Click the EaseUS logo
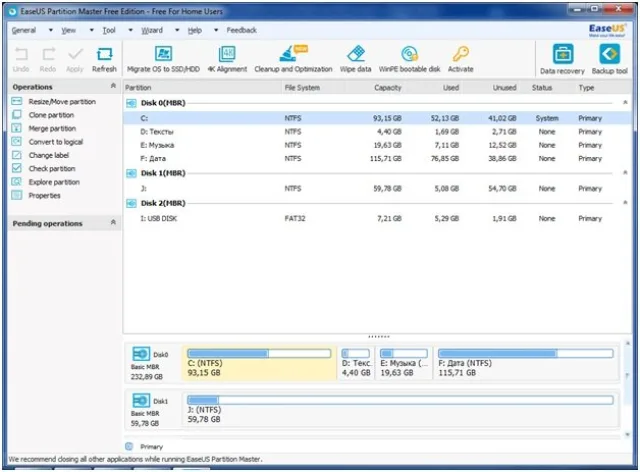 pos(607,30)
